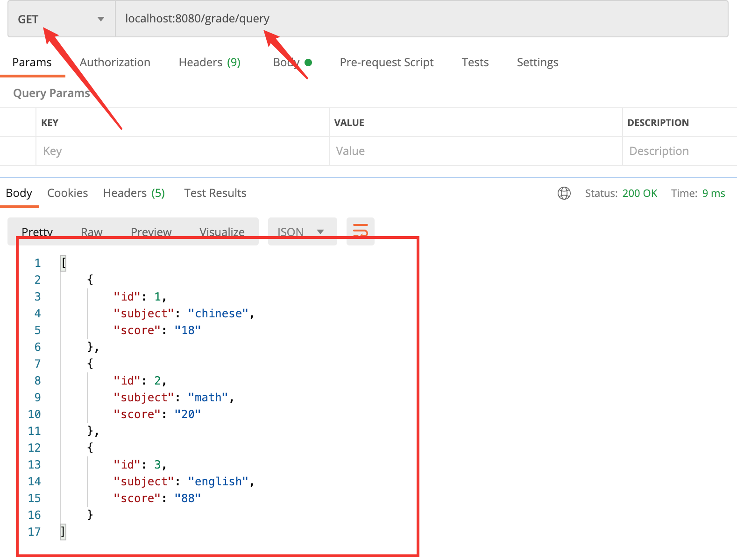Open the Test Results tab
The width and height of the screenshot is (737, 560).
point(215,193)
